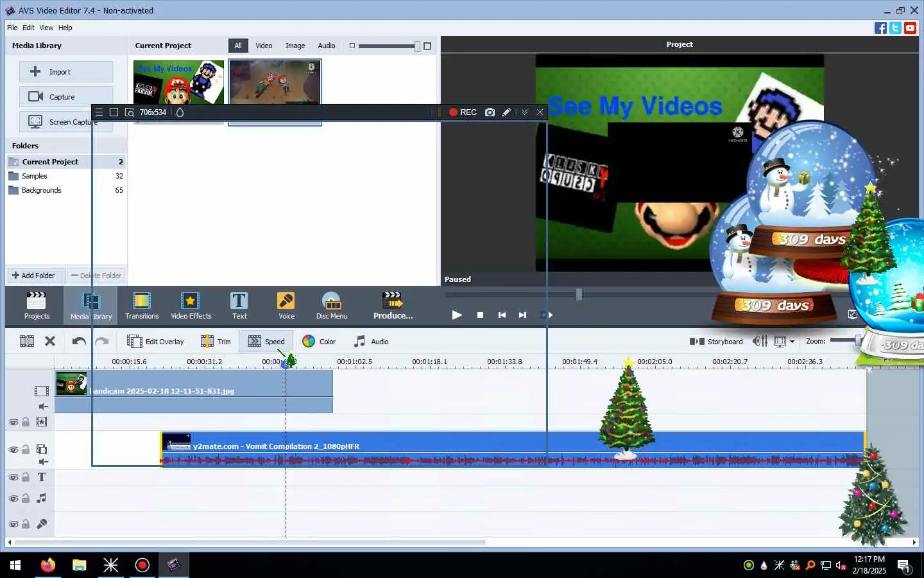
Task: Delete the selected timeline object
Action: [x=50, y=341]
